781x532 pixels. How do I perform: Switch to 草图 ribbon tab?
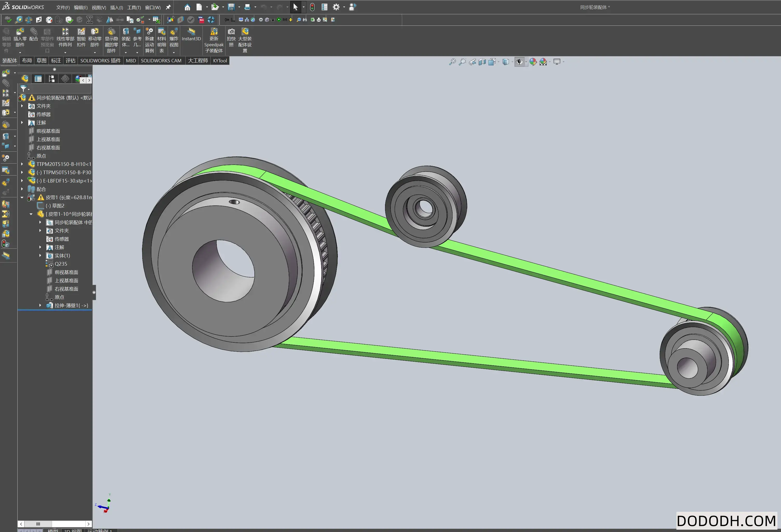point(41,60)
